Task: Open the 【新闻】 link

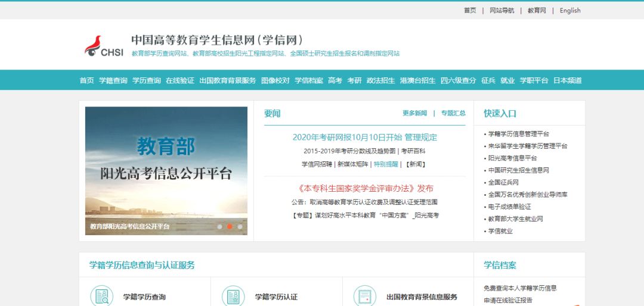Action: [415, 164]
